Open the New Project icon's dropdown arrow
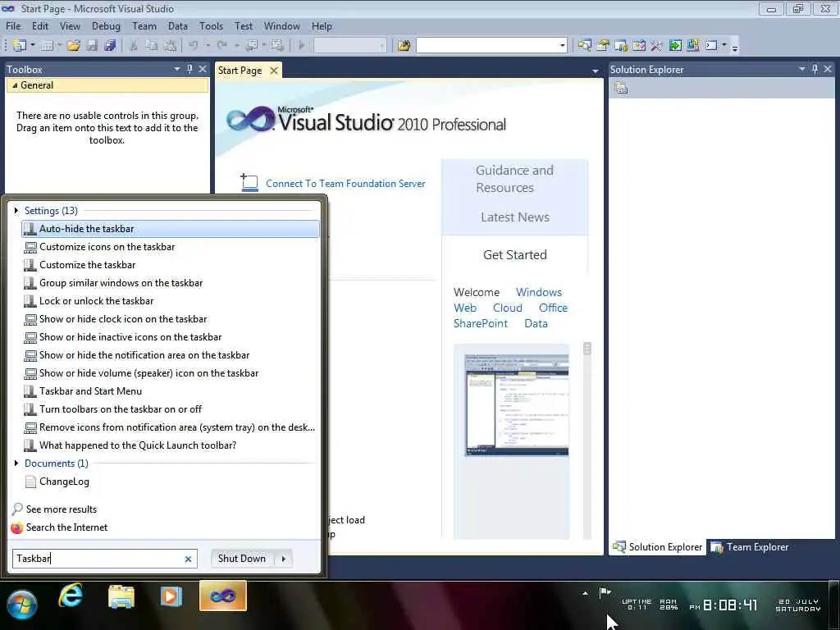 tap(32, 46)
